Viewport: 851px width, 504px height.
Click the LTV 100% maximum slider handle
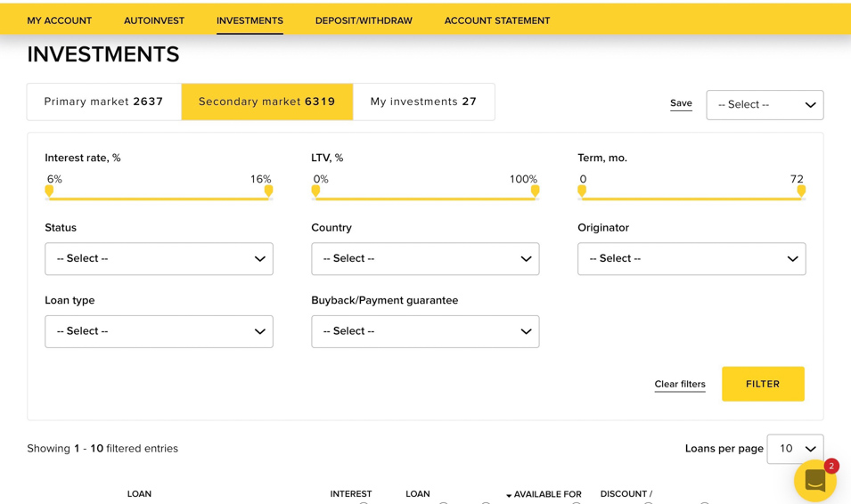point(535,191)
